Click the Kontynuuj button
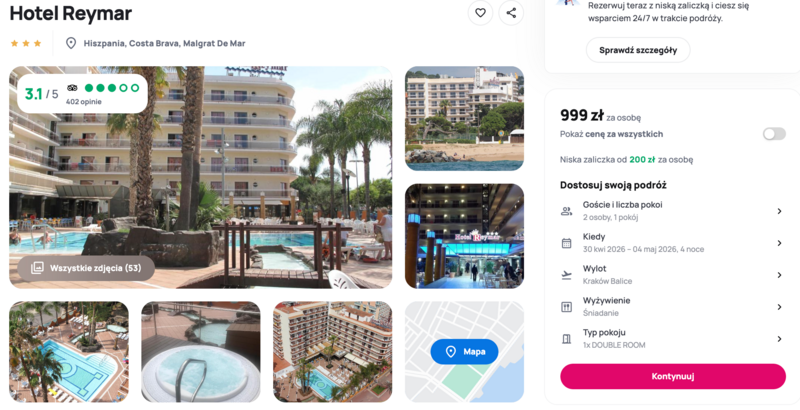 672,376
